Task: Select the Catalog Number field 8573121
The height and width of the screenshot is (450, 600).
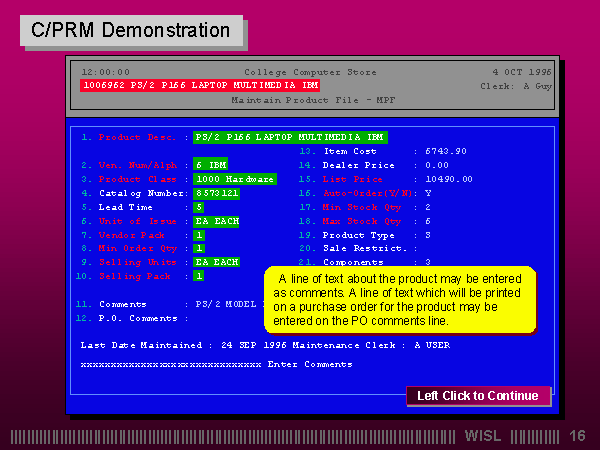Action: (216, 192)
